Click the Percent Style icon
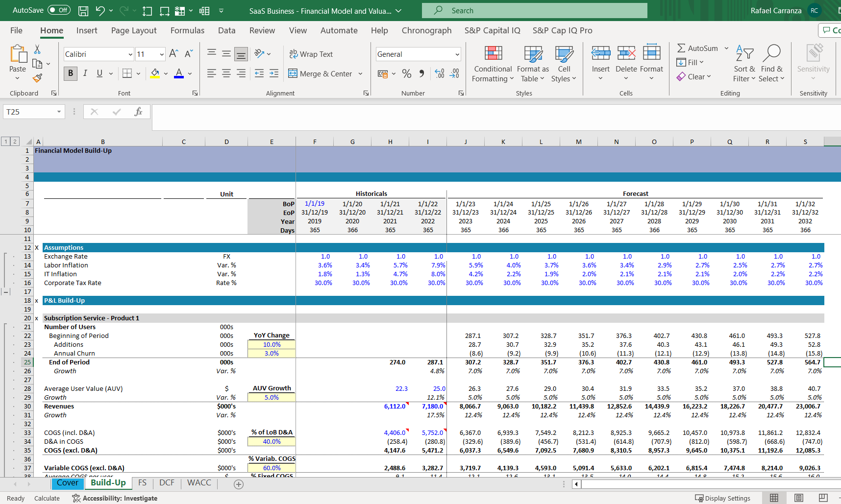 pos(406,73)
